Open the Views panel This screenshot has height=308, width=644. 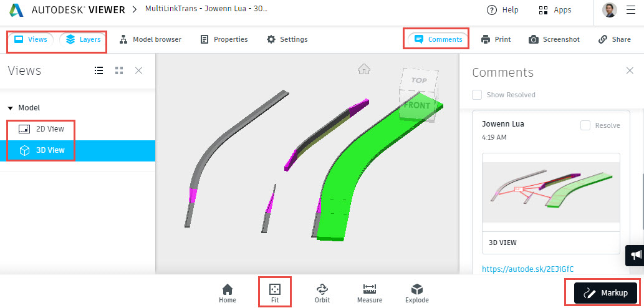pyautogui.click(x=31, y=39)
